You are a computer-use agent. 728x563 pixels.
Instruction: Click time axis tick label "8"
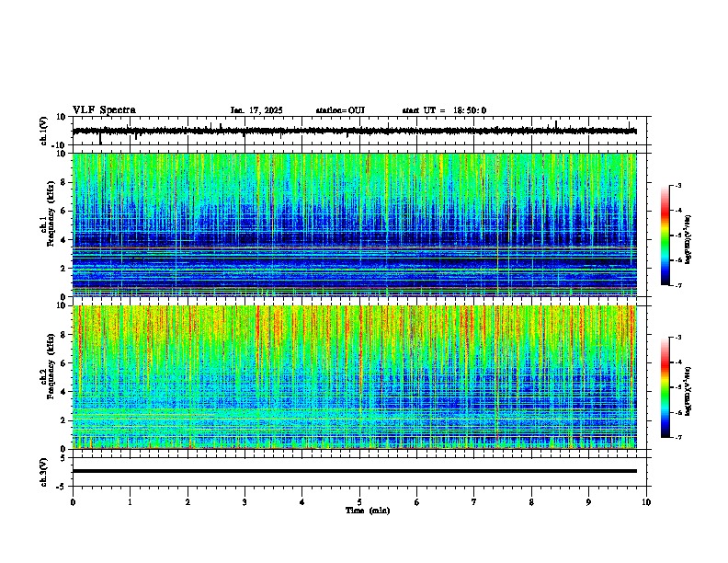coord(531,502)
